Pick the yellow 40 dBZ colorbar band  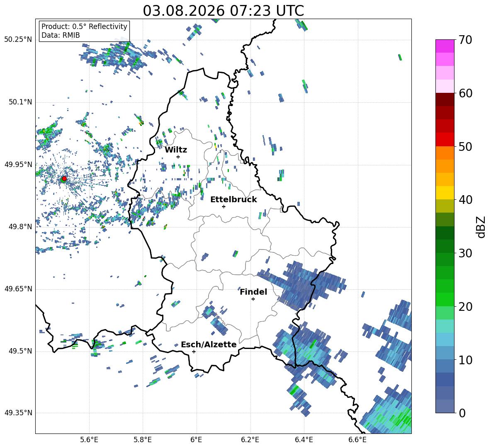click(445, 193)
